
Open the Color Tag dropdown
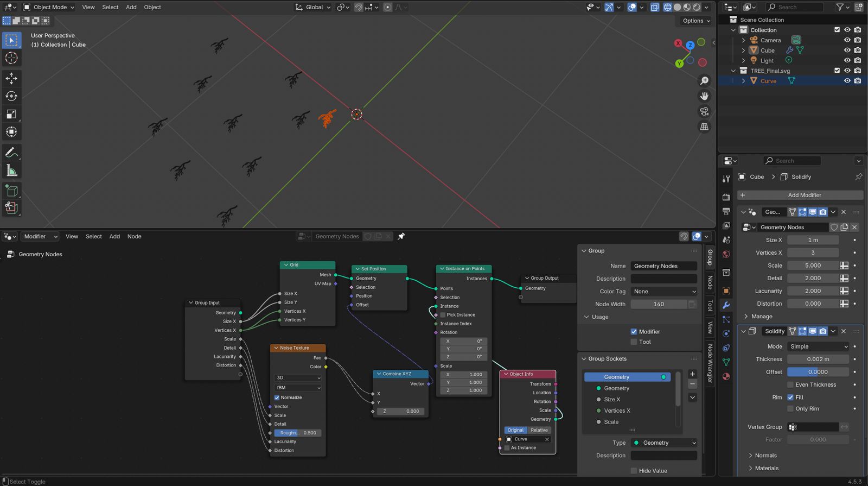pos(664,292)
